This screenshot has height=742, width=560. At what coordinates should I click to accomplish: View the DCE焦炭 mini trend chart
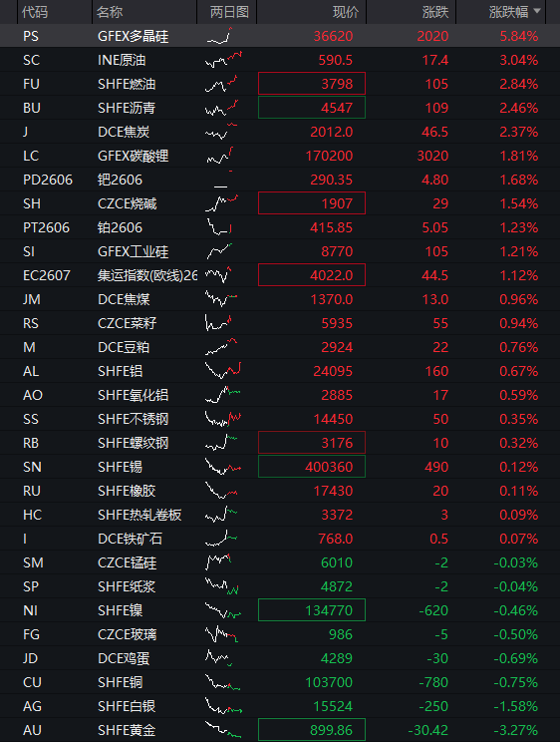[221, 132]
